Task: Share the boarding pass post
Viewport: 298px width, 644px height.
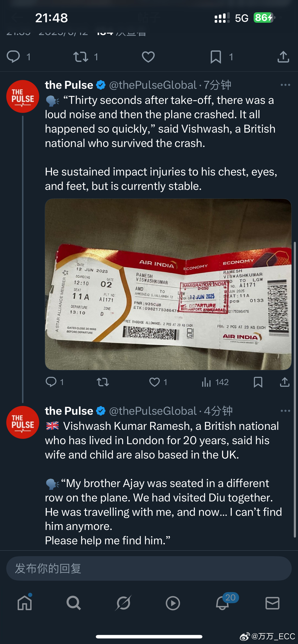Action: point(285,382)
